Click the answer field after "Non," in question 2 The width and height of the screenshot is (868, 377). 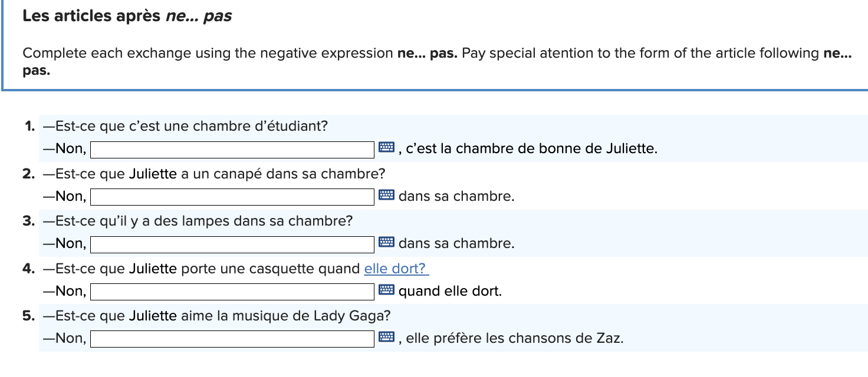[x=233, y=196]
